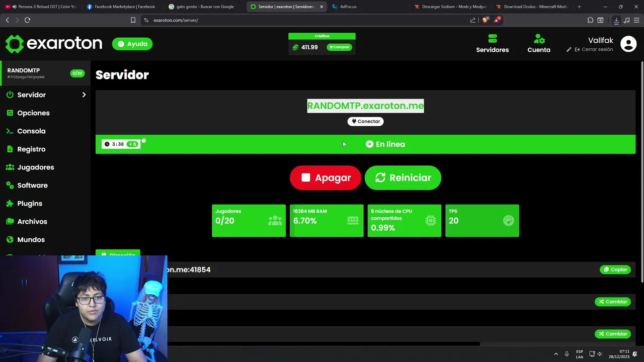
Task: Stop the server with Apagar
Action: click(326, 177)
